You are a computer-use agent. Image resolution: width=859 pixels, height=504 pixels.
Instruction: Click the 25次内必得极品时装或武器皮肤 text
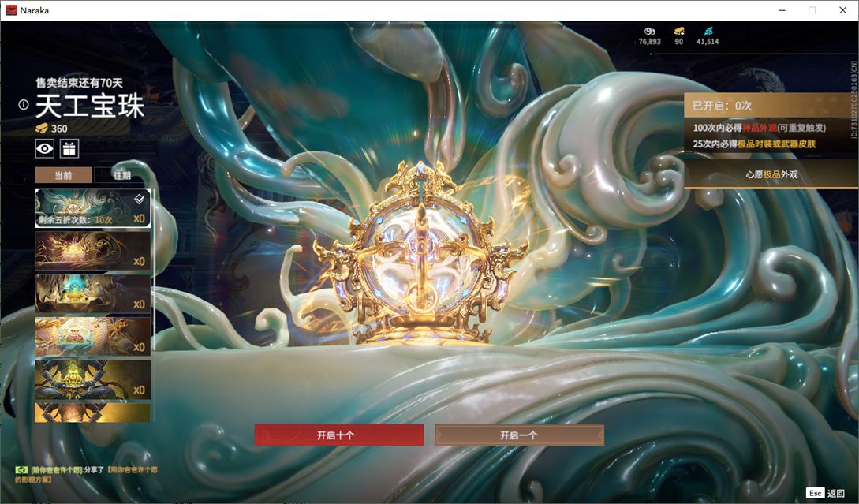point(754,144)
